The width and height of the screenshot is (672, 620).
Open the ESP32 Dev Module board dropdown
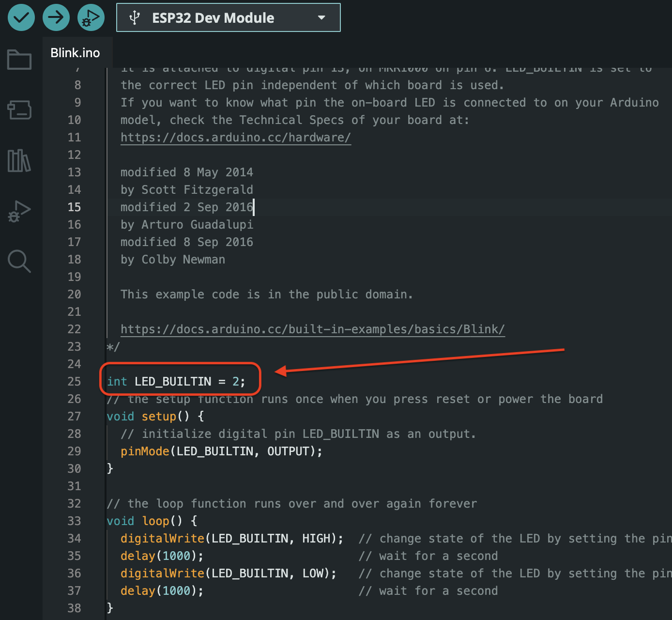click(x=229, y=17)
